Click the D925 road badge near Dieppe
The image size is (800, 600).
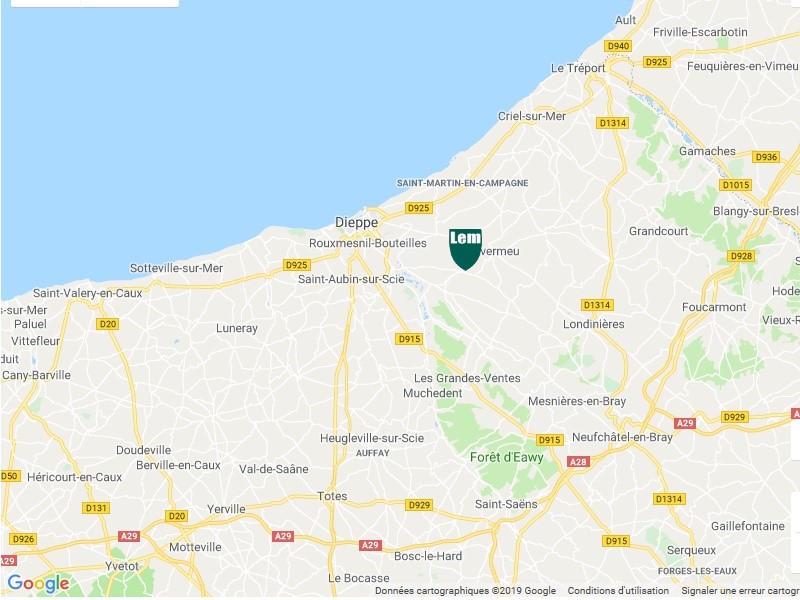(418, 208)
